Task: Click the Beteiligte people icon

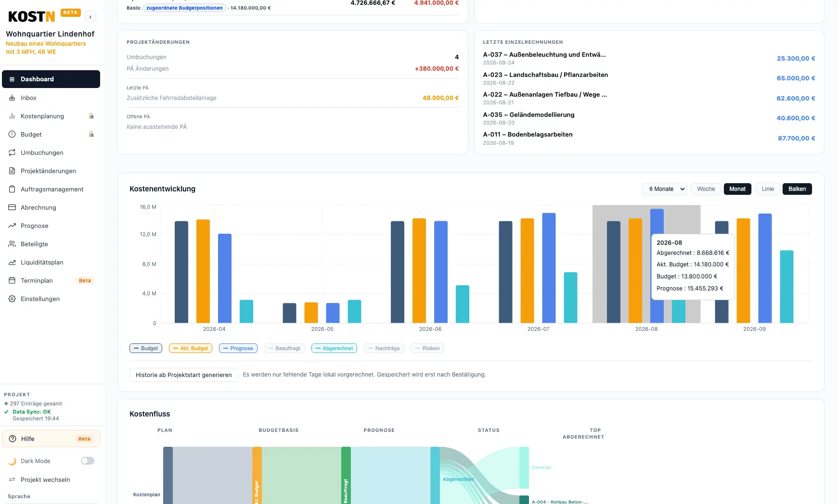Action: [12, 244]
